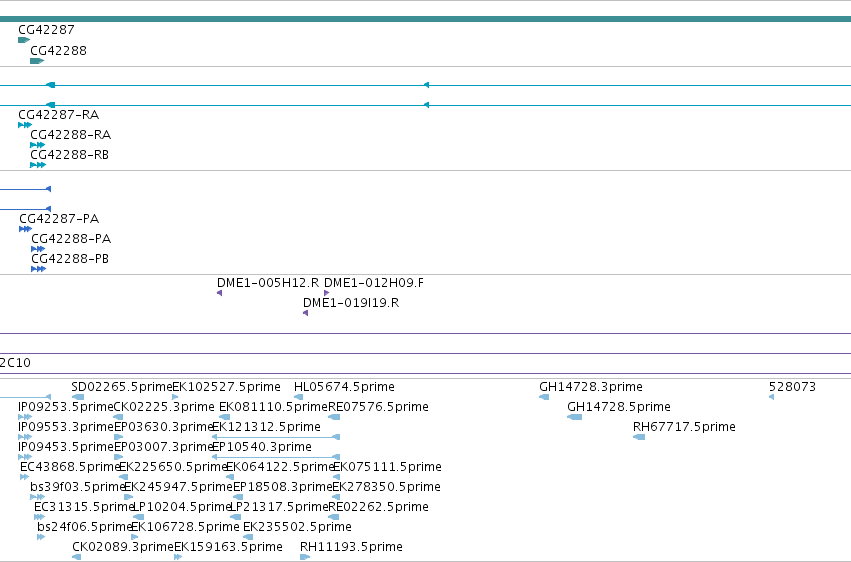Image resolution: width=851 pixels, height=562 pixels.
Task: Click the DME1-012H09.F purple arrow glyph
Action: (326, 293)
